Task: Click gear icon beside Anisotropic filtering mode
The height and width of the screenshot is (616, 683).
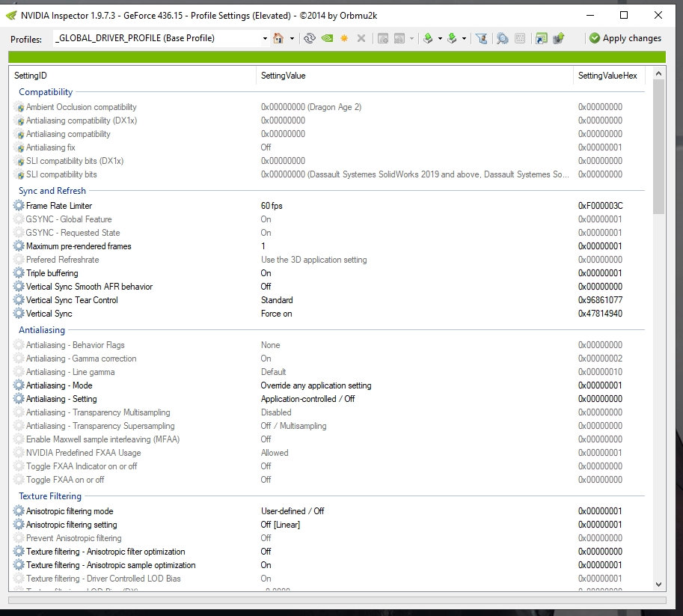Action: click(19, 511)
